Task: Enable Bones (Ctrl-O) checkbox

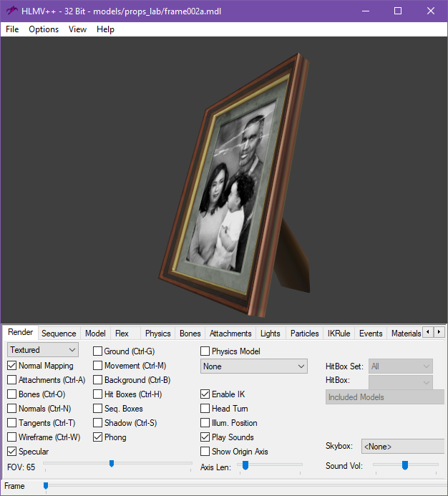Action: coord(11,394)
